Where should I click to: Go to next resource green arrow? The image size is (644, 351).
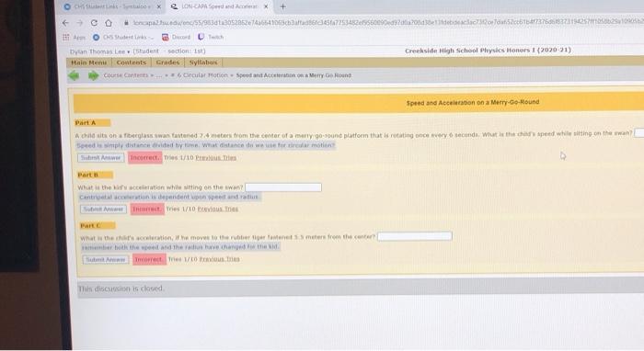point(93,75)
